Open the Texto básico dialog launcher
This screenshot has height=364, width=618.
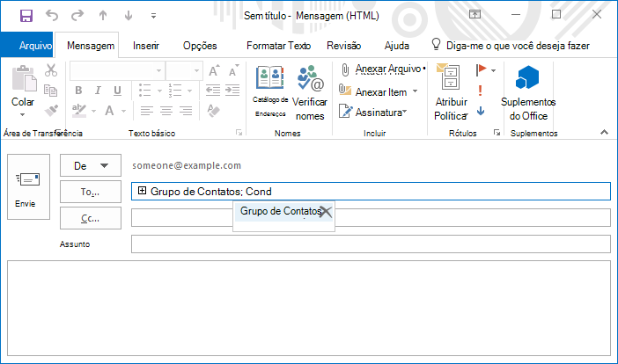pos(239,133)
